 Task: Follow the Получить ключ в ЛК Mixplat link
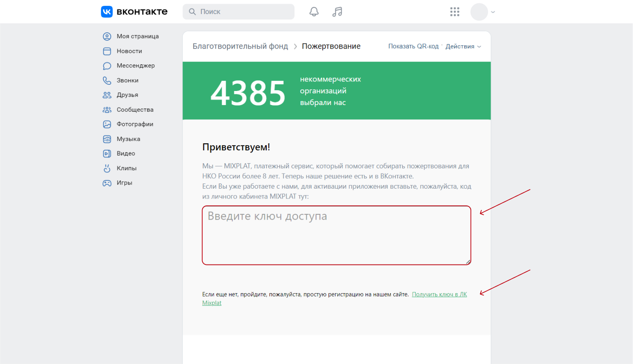[439, 294]
